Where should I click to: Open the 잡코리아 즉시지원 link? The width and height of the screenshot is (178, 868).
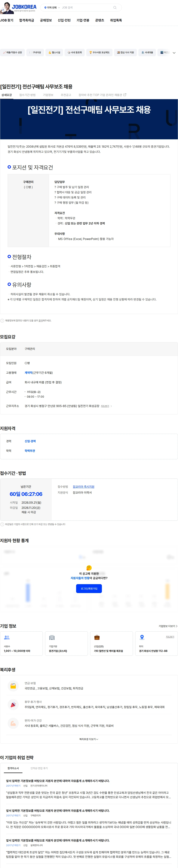pos(83,487)
